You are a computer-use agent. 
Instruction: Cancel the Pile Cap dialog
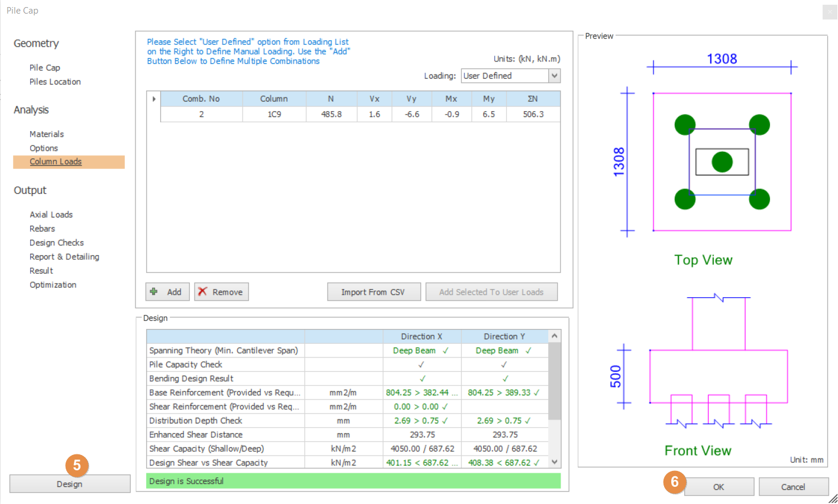click(x=793, y=487)
